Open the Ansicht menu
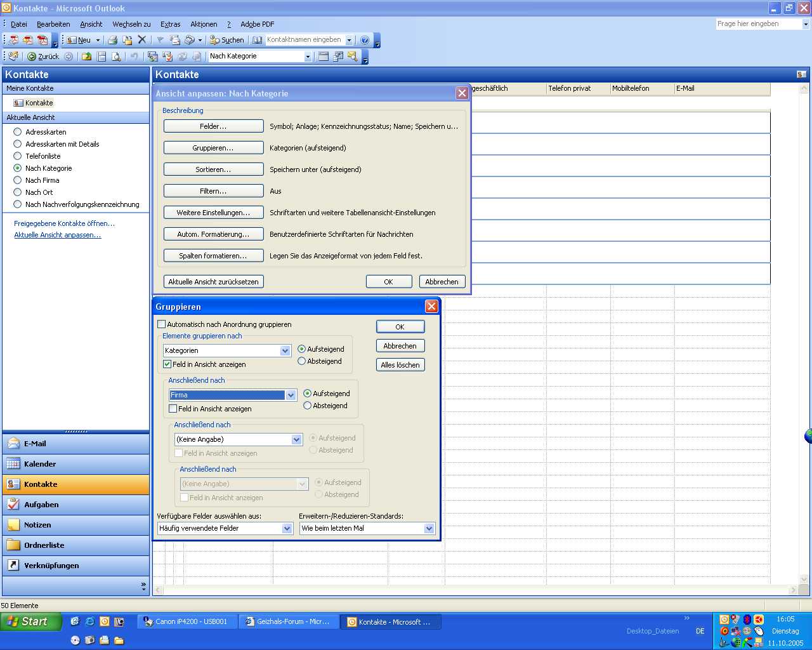This screenshot has width=812, height=650. [91, 24]
